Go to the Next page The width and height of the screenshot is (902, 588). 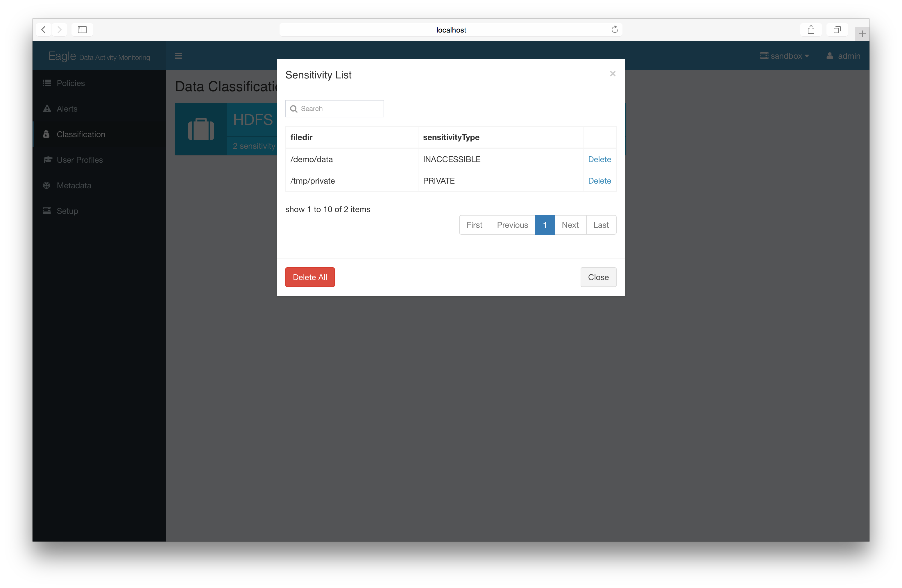[x=570, y=225]
